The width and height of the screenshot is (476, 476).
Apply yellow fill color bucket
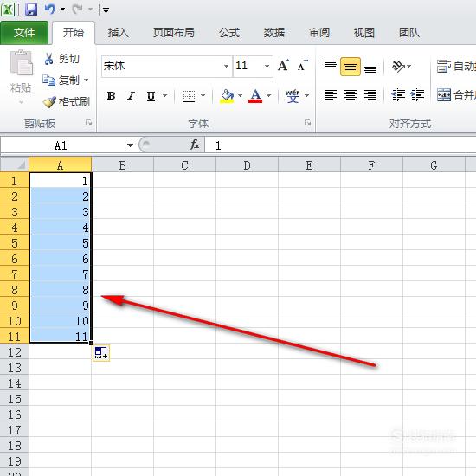pyautogui.click(x=227, y=96)
